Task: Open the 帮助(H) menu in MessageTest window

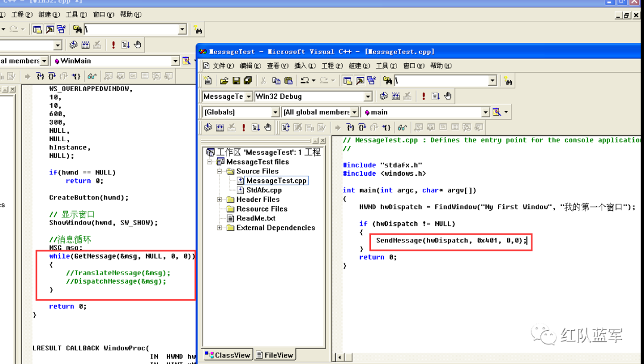Action: (x=441, y=66)
